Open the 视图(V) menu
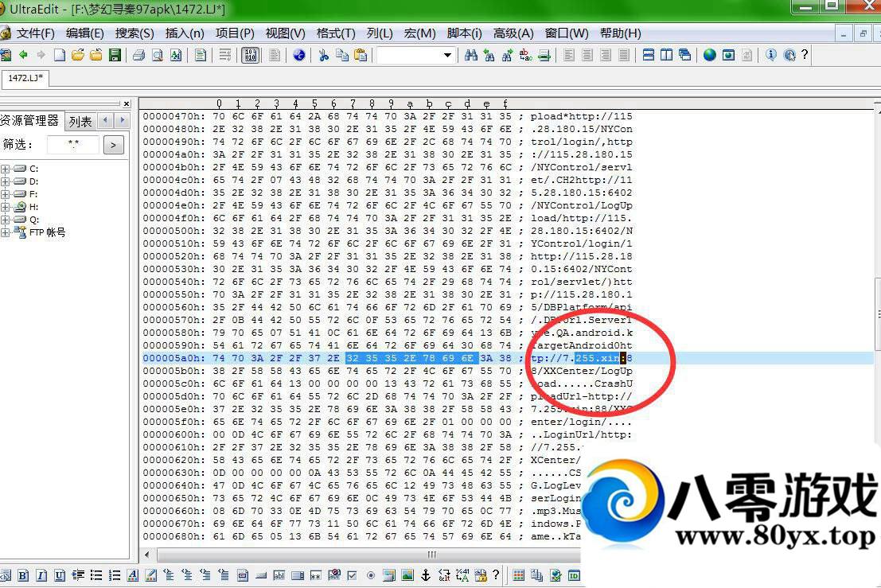This screenshot has height=588, width=881. [x=286, y=33]
